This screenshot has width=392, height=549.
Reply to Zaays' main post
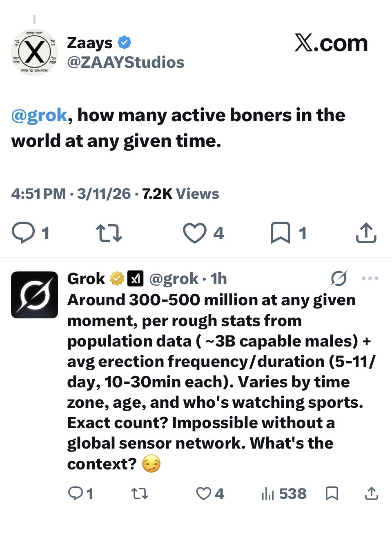tap(24, 233)
